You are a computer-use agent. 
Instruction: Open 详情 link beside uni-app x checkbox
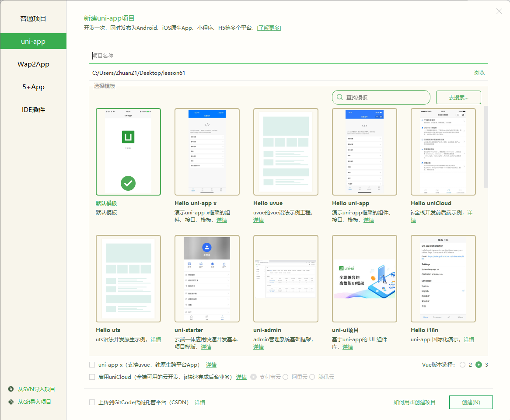tap(211, 365)
